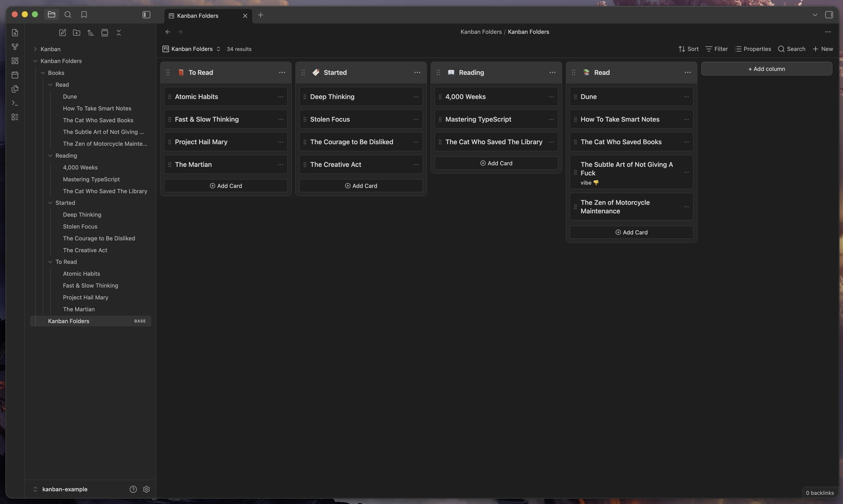Switch to the search panel in the sidebar
Viewport: 843px width, 504px height.
[68, 15]
